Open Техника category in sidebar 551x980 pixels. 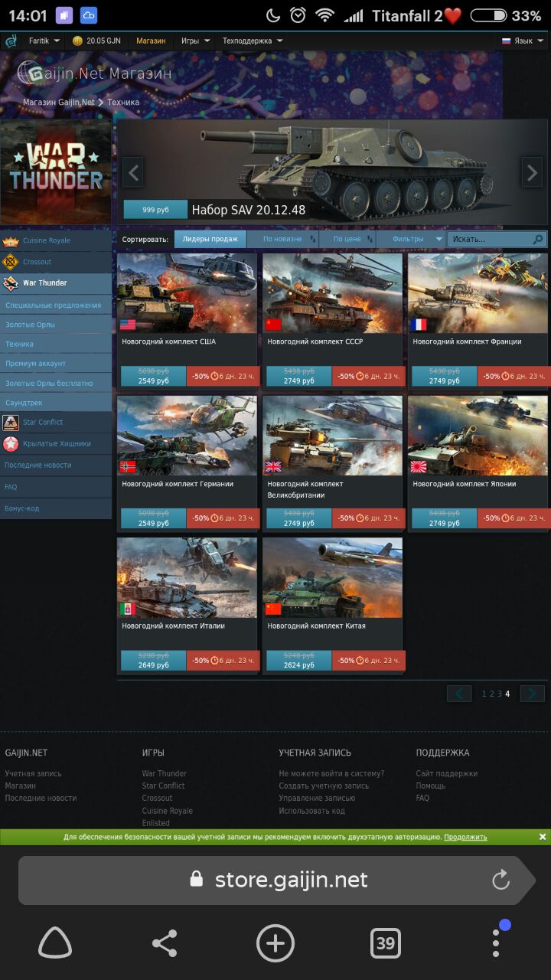click(56, 344)
